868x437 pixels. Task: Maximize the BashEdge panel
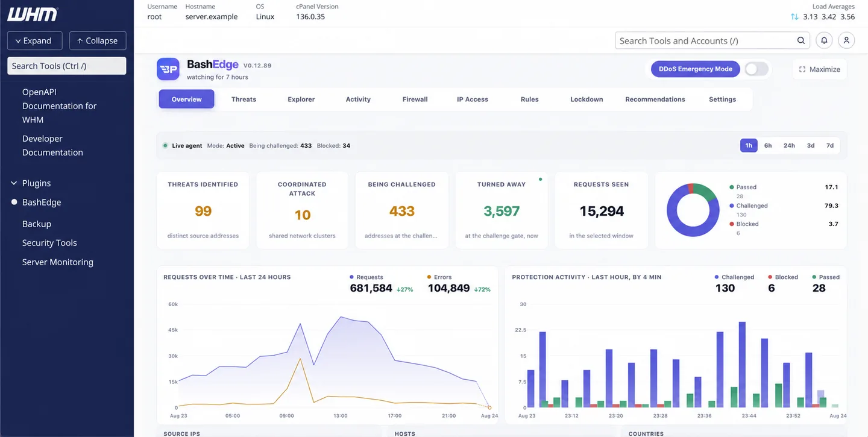pos(819,69)
